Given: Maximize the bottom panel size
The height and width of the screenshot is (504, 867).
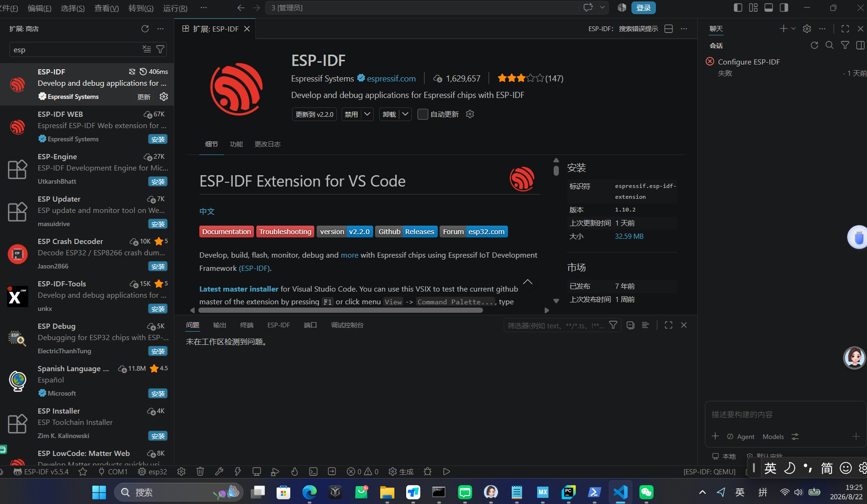Looking at the screenshot, I should 669,325.
